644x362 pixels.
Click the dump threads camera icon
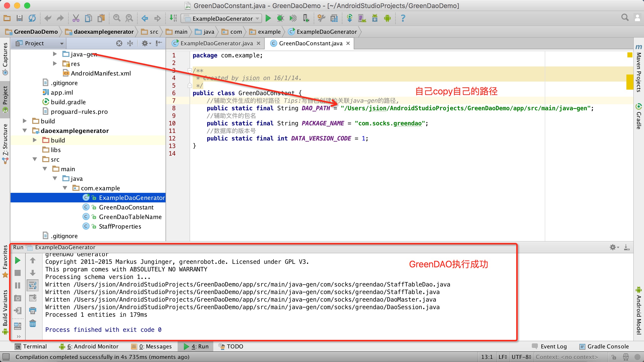18,298
